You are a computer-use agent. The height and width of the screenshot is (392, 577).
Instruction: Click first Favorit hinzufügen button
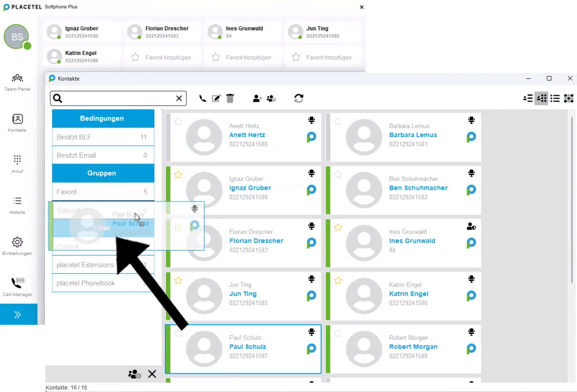(162, 57)
